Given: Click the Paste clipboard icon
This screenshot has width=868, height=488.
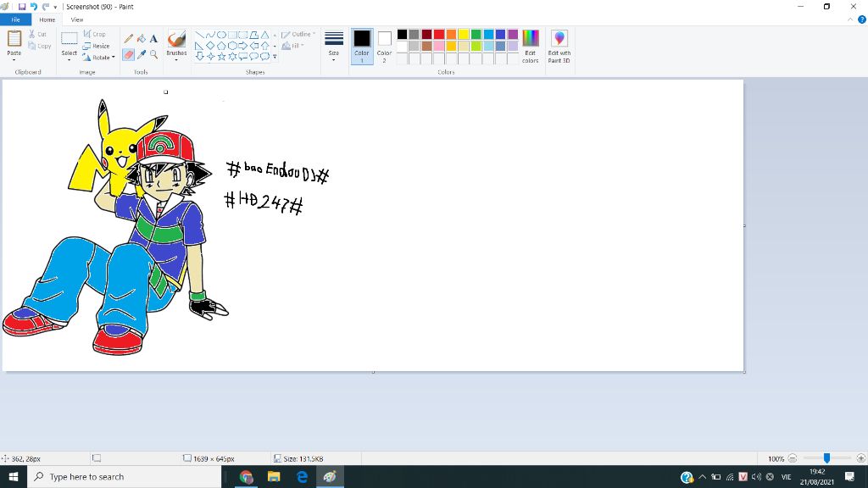Looking at the screenshot, I should pos(14,39).
